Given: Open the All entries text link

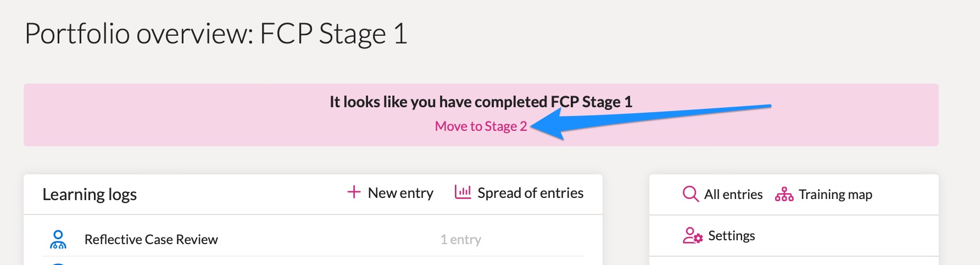Looking at the screenshot, I should click(733, 195).
